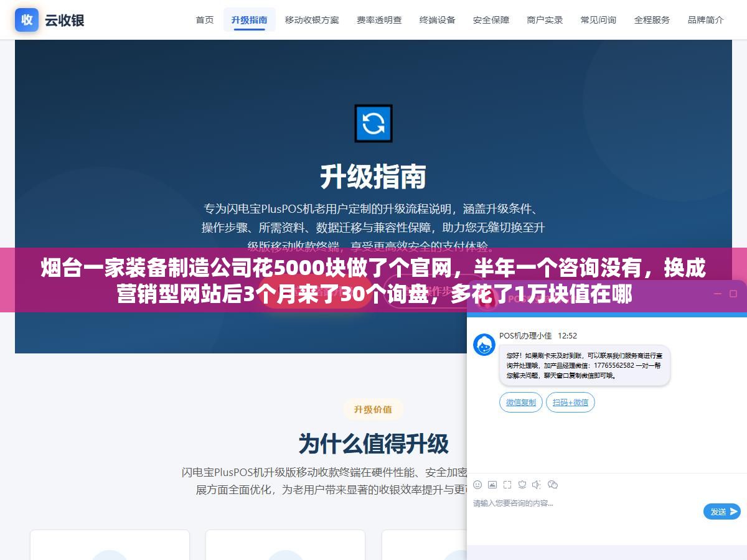Maximize the chat popup window
The height and width of the screenshot is (560, 747).
click(x=733, y=293)
